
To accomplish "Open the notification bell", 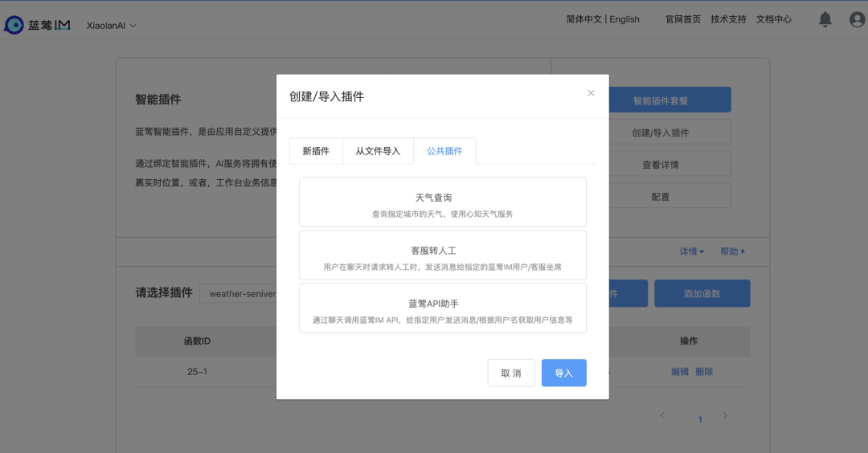I will tap(825, 19).
